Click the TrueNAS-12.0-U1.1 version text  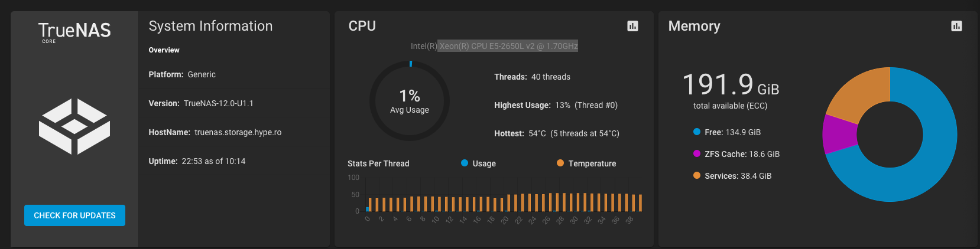pyautogui.click(x=218, y=103)
